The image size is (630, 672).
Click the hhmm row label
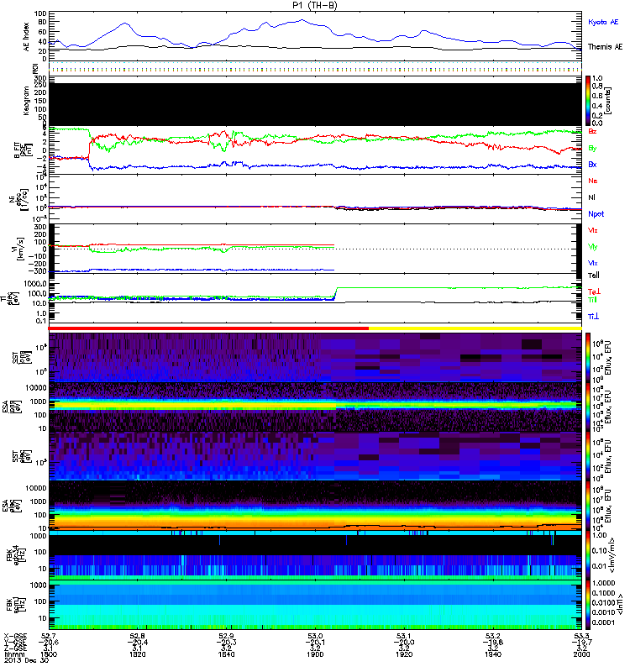tap(14, 654)
